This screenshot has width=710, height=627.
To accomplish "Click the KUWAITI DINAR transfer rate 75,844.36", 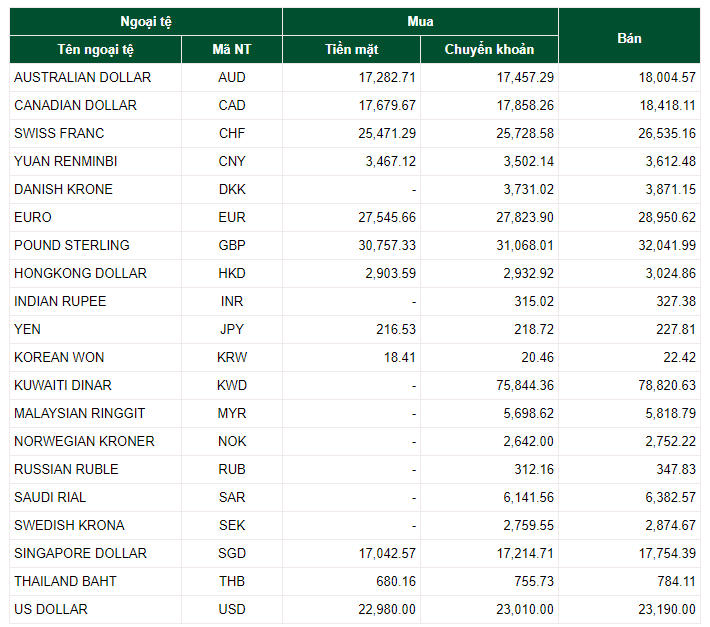I will (523, 385).
